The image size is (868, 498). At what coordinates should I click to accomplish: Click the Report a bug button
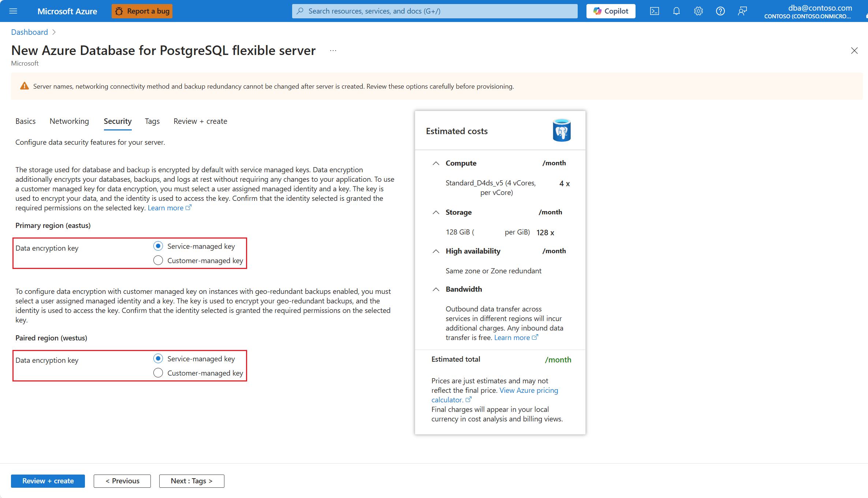pos(142,11)
